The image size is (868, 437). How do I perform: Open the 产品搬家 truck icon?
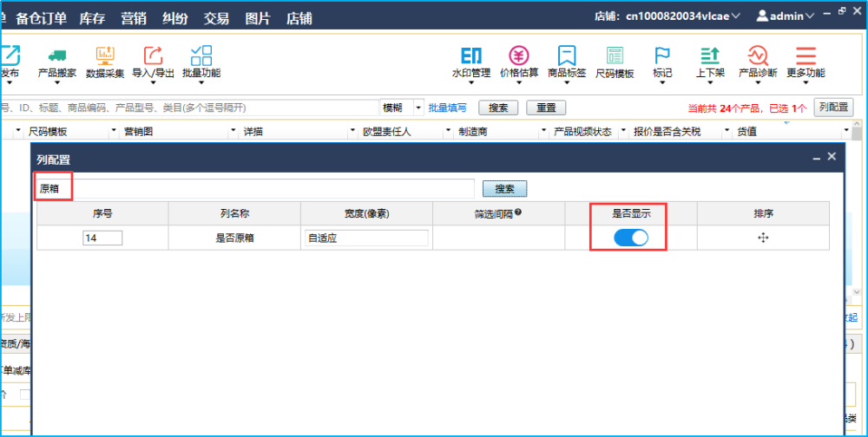pos(57,55)
